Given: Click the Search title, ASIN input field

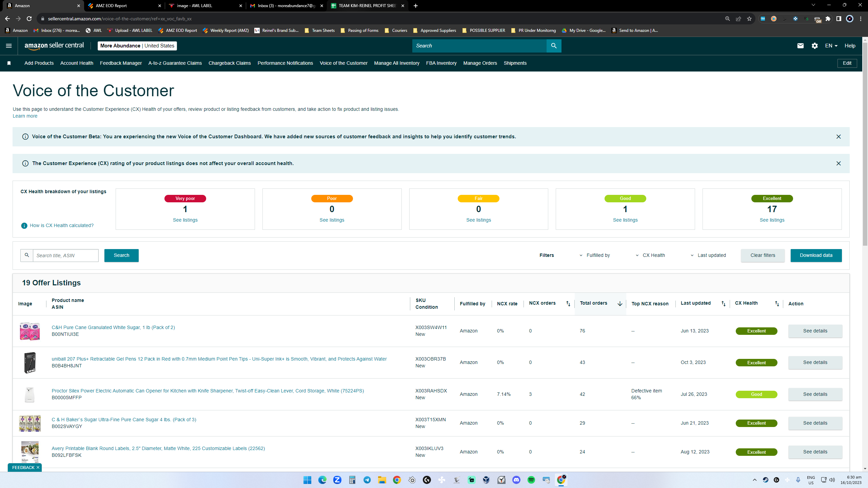Looking at the screenshot, I should point(66,256).
